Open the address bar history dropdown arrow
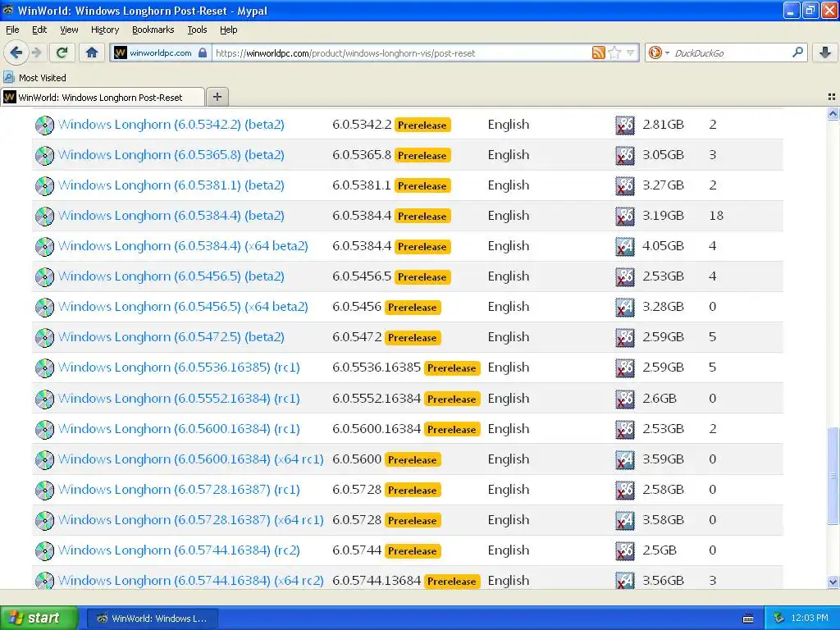Screen dimensions: 840x630 click(x=630, y=52)
